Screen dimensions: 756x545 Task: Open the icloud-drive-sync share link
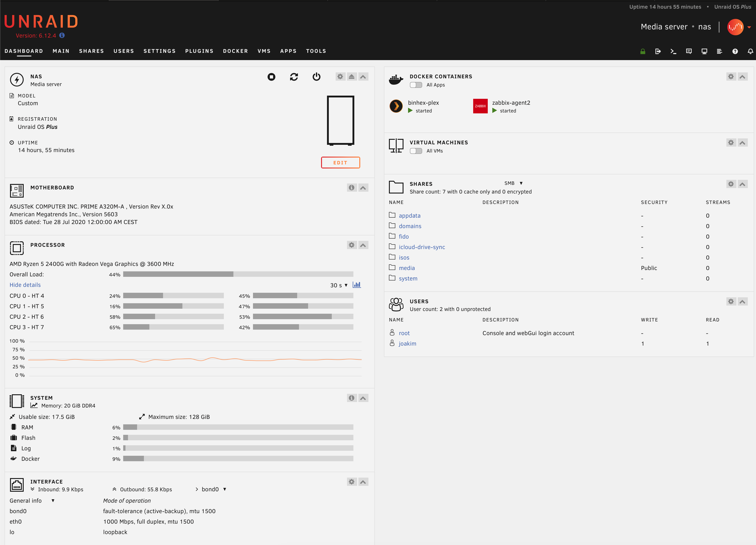pyautogui.click(x=422, y=247)
